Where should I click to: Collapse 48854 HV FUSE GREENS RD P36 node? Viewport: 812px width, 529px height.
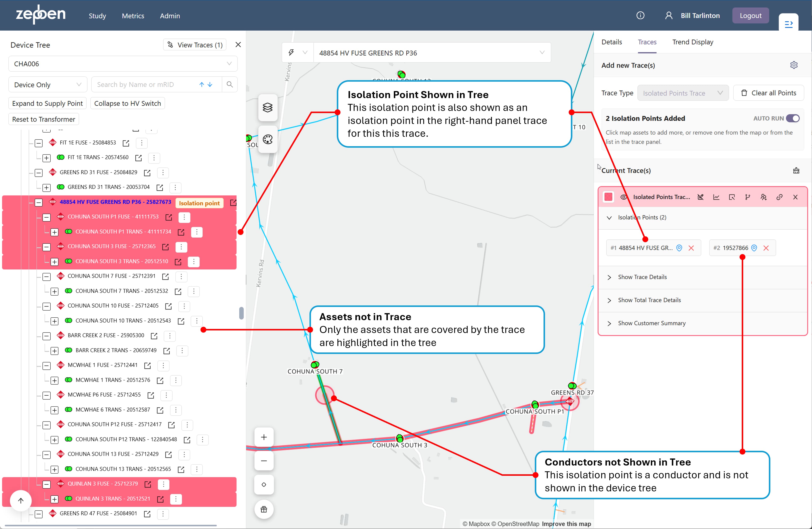[39, 202]
